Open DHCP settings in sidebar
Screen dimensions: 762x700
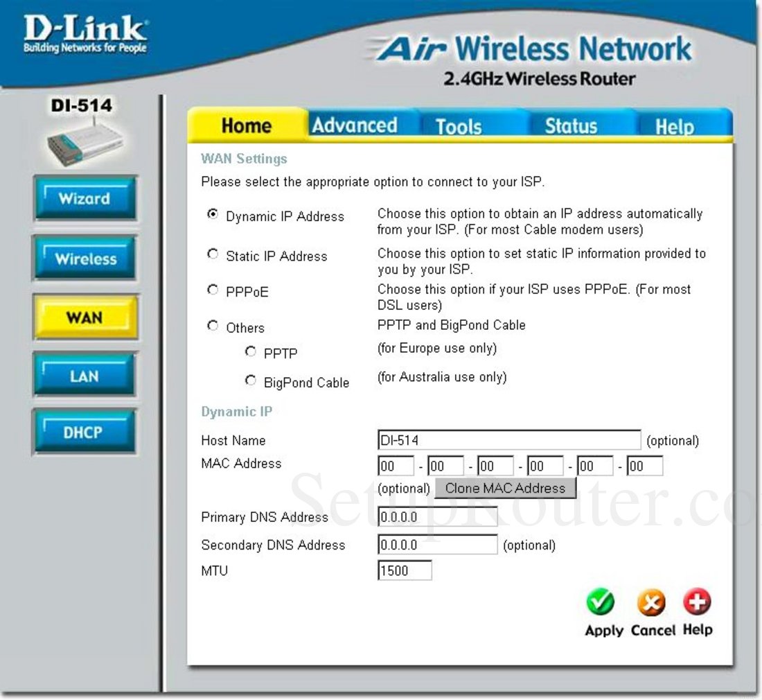point(85,432)
